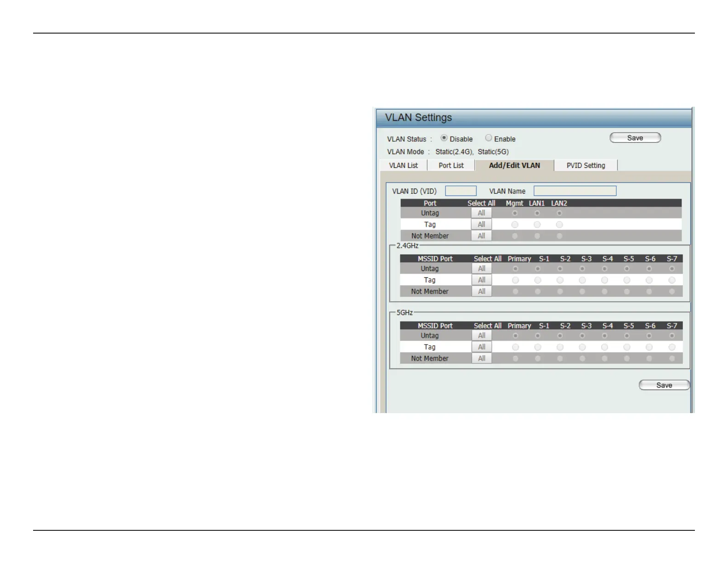Set 5GHz S-3 MSSID to Tag
The width and height of the screenshot is (728, 563).
pos(582,347)
